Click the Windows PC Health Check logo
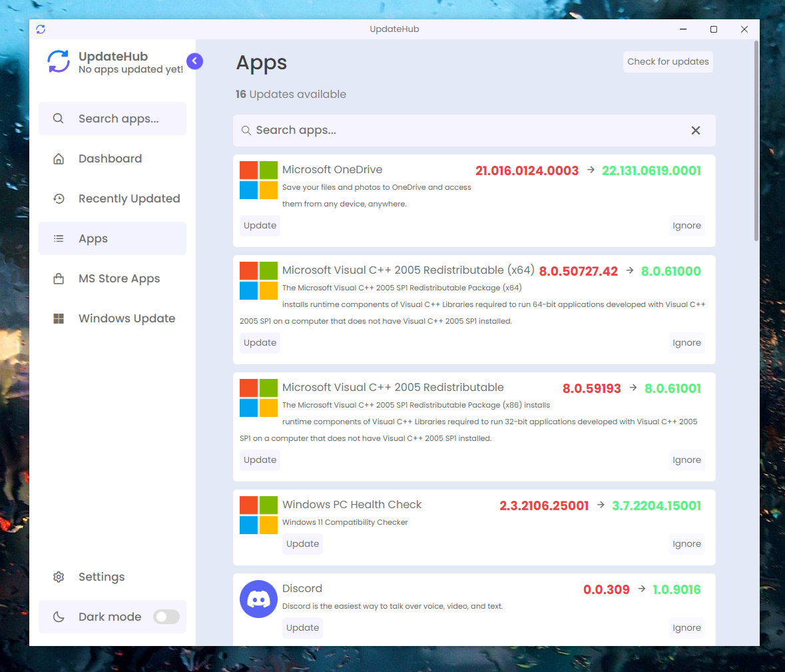785x672 pixels. point(258,515)
